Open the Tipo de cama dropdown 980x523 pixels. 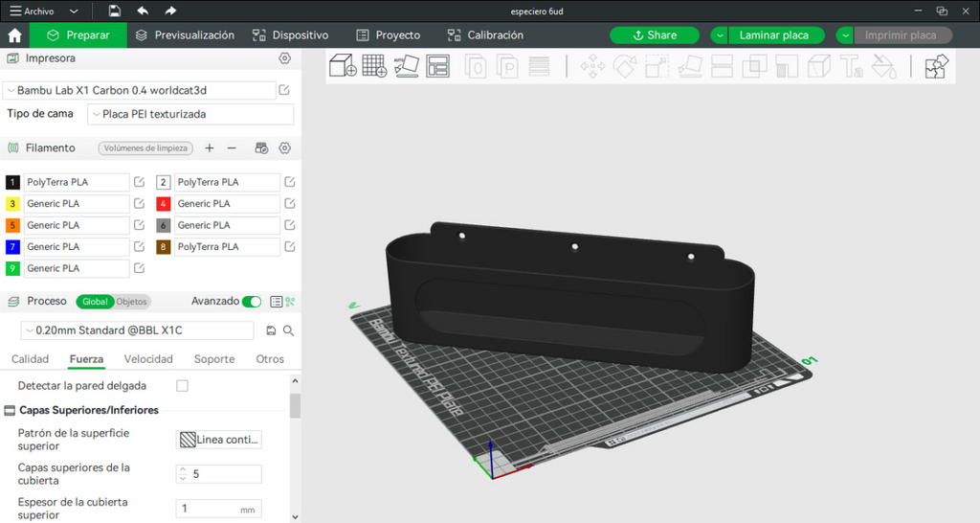pos(190,115)
